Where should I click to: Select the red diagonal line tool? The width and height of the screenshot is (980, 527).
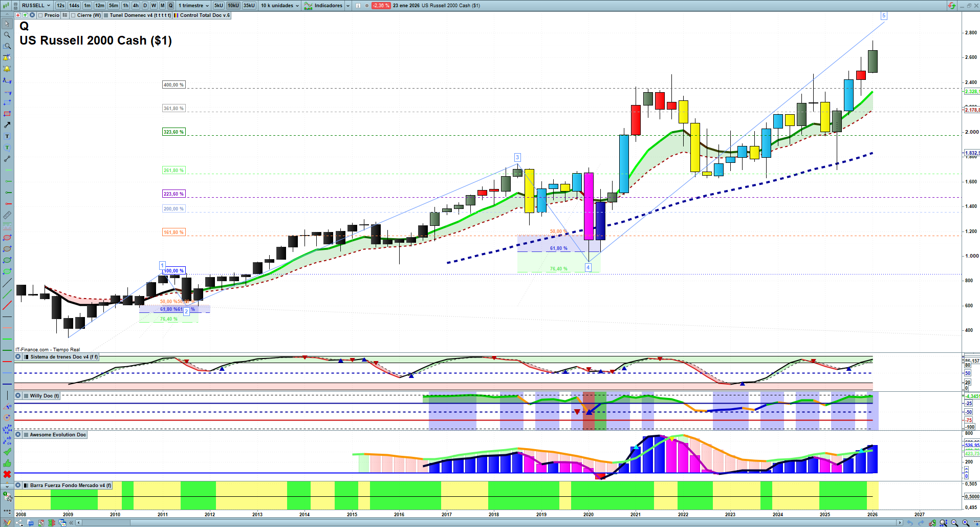click(7, 306)
